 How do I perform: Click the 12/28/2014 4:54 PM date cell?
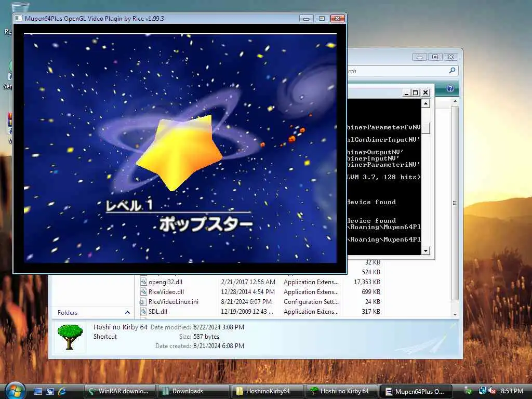click(x=248, y=292)
